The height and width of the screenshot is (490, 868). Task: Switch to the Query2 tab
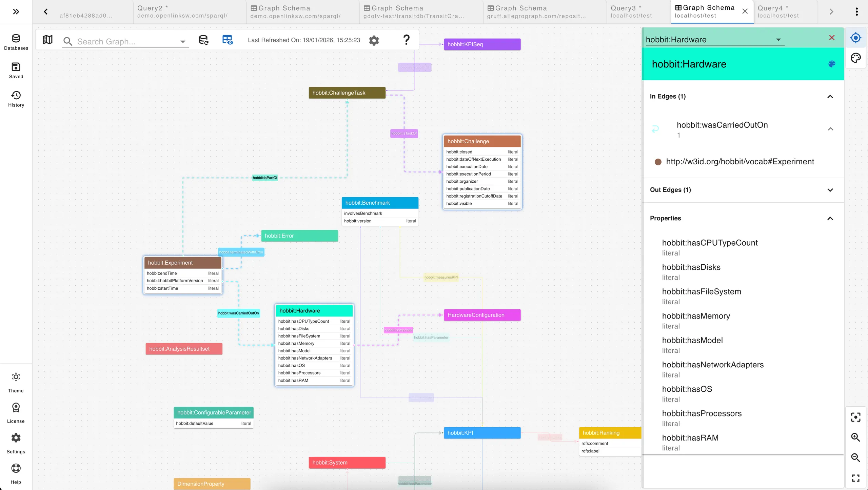click(x=190, y=12)
